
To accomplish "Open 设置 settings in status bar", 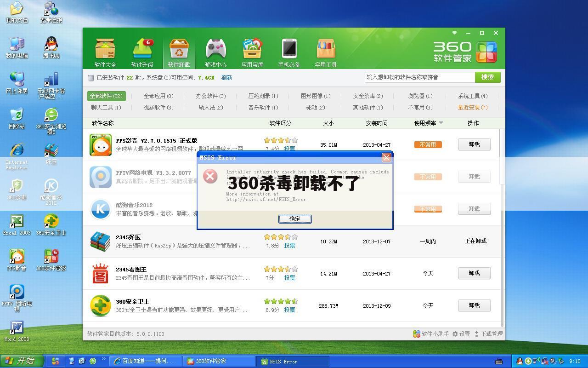I will pos(461,334).
